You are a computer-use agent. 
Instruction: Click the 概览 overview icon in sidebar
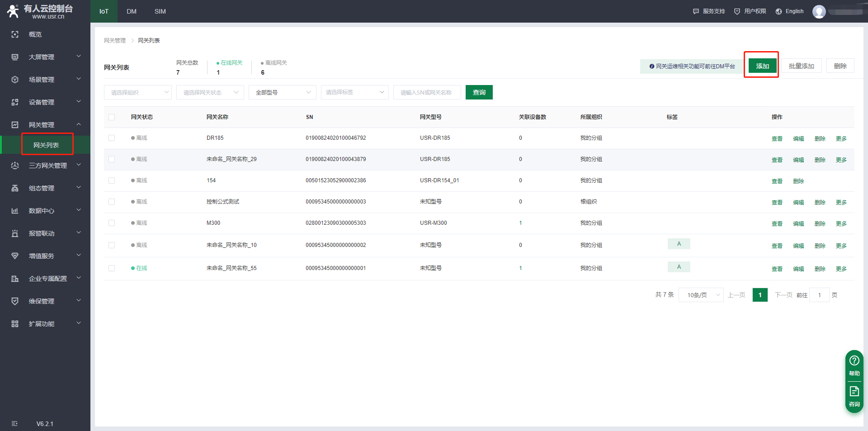coord(15,34)
